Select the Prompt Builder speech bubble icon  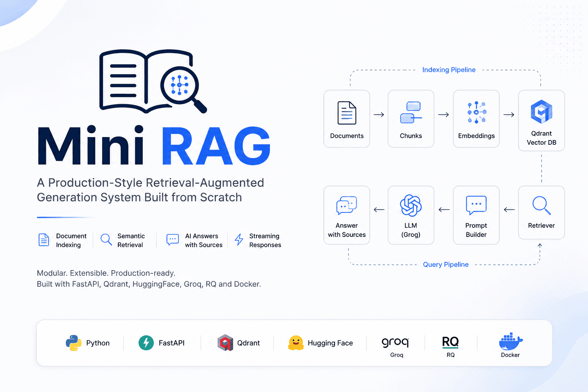(x=476, y=205)
